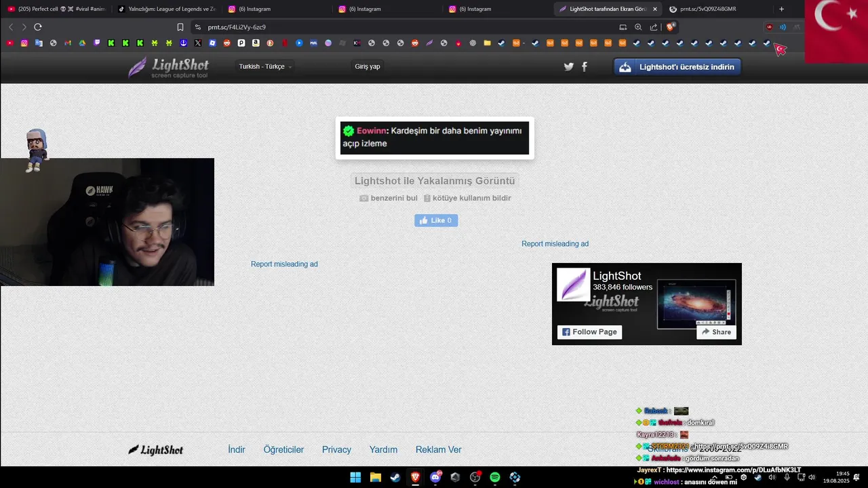Click Follow Page on LightShot Facebook widget
868x488 pixels.
(x=589, y=332)
